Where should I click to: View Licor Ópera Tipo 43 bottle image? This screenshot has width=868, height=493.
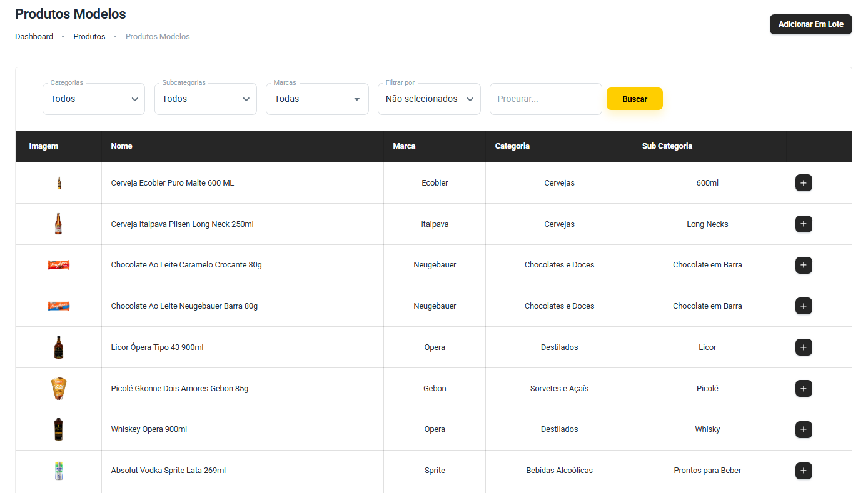[x=59, y=347]
